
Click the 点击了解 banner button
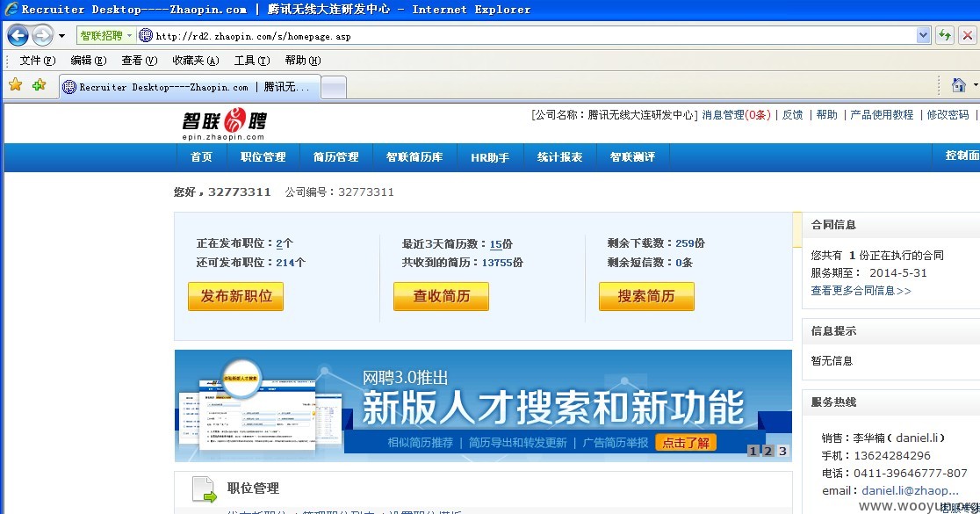pos(686,443)
